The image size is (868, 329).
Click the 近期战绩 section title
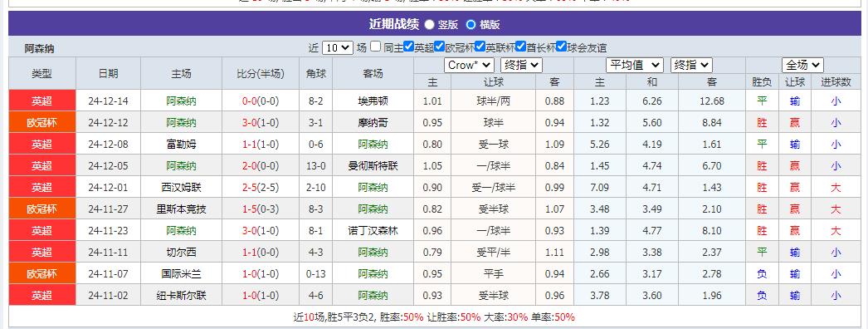[394, 24]
